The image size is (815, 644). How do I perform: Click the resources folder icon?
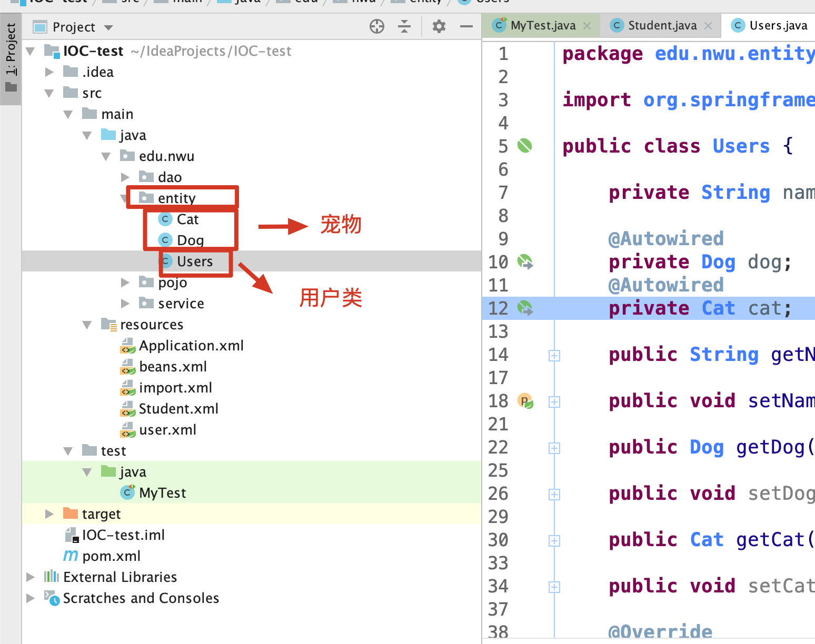[109, 324]
